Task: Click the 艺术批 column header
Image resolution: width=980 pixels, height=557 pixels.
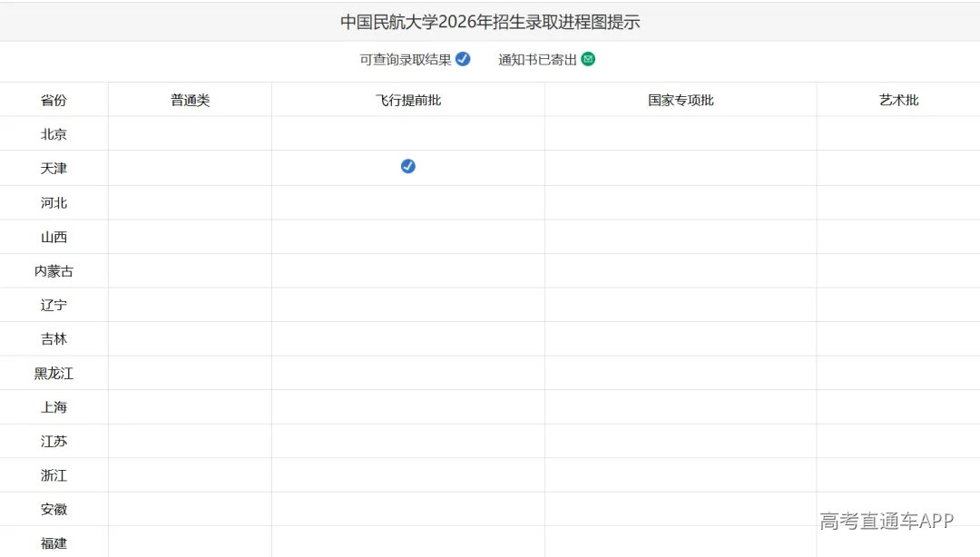Action: pyautogui.click(x=898, y=100)
